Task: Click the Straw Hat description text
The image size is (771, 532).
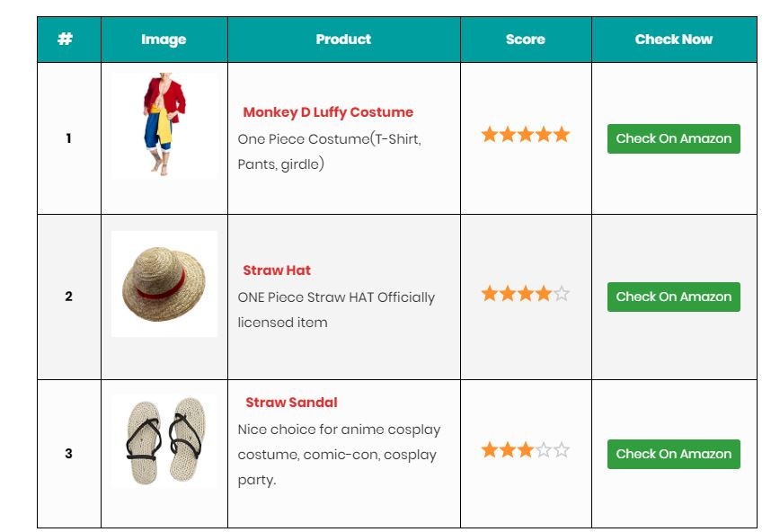Action: click(336, 310)
